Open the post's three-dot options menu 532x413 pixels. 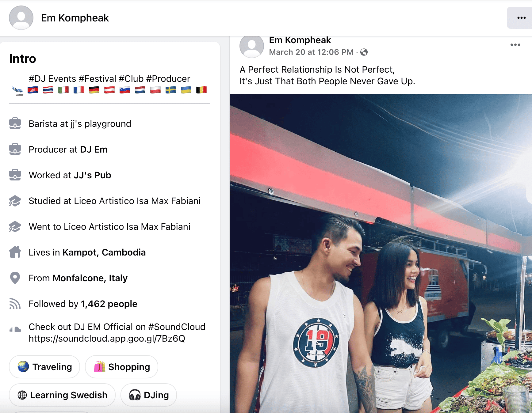tap(515, 45)
